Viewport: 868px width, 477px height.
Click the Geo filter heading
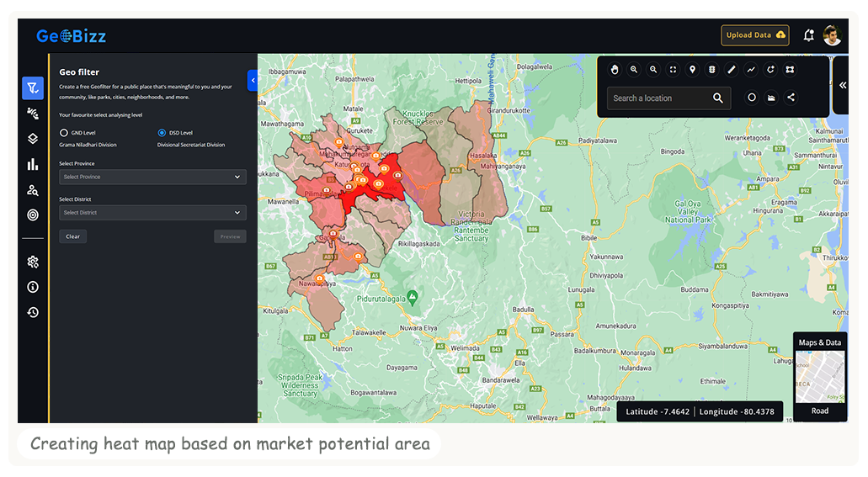pos(79,72)
